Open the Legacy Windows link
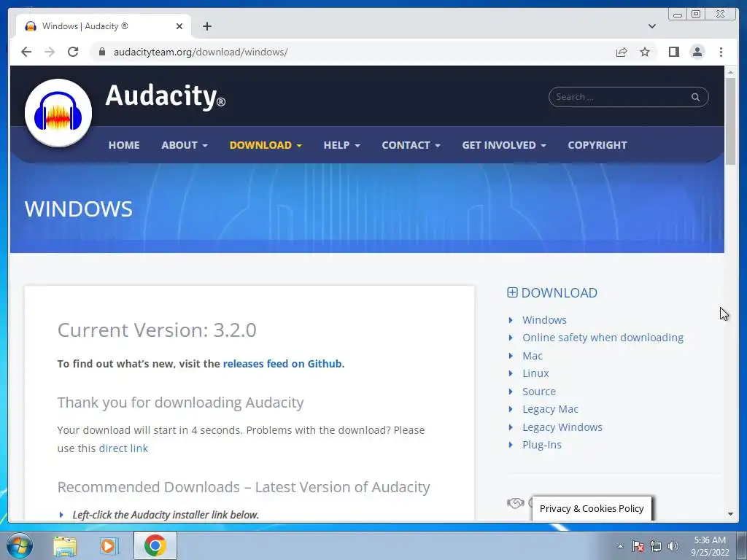747x560 pixels. pyautogui.click(x=562, y=427)
